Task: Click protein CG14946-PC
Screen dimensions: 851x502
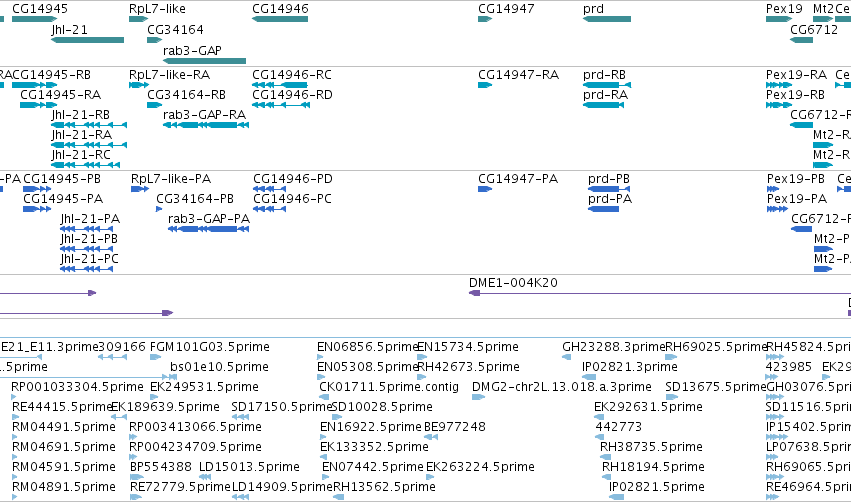Action: click(x=269, y=209)
